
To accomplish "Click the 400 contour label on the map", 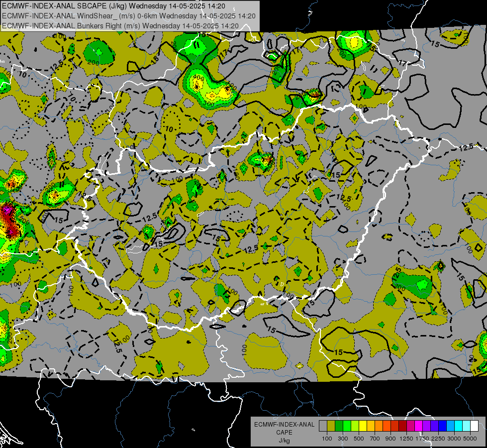I will point(198,78).
